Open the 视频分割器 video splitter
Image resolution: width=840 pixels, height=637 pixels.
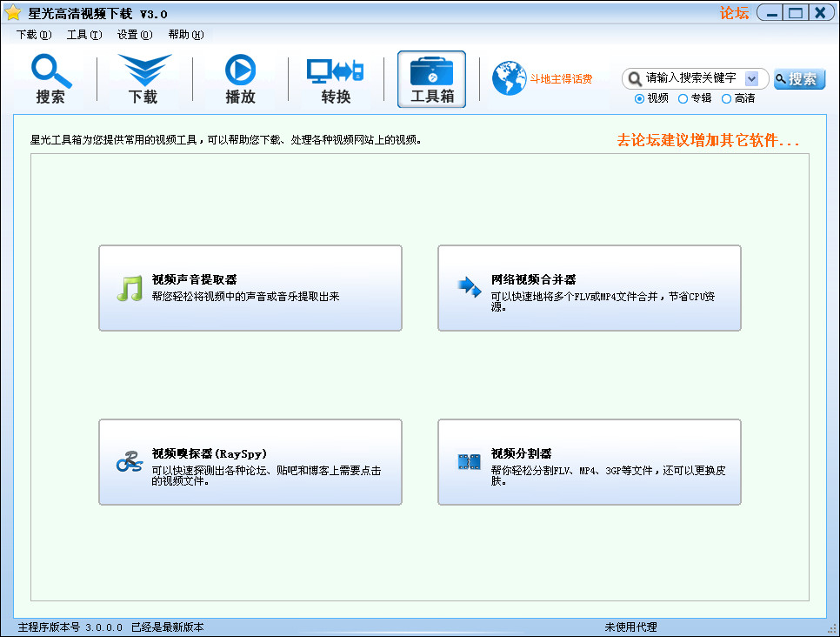coord(590,462)
